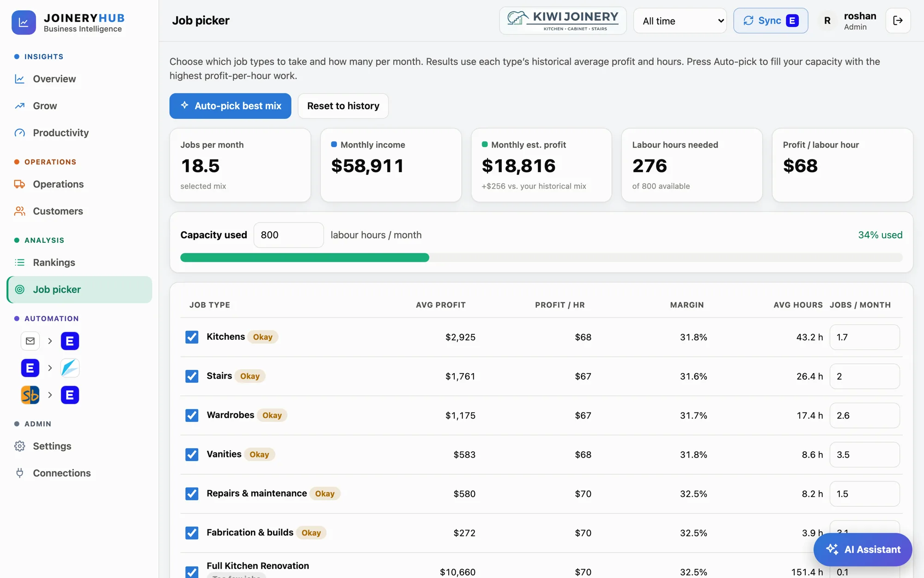Uncheck the Stairs job type
This screenshot has width=924, height=578.
point(192,376)
